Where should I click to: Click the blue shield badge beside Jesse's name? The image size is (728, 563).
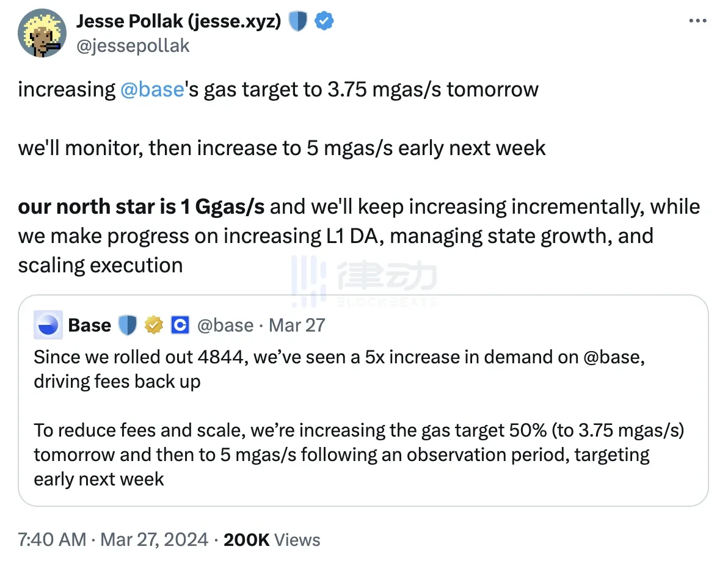click(297, 22)
